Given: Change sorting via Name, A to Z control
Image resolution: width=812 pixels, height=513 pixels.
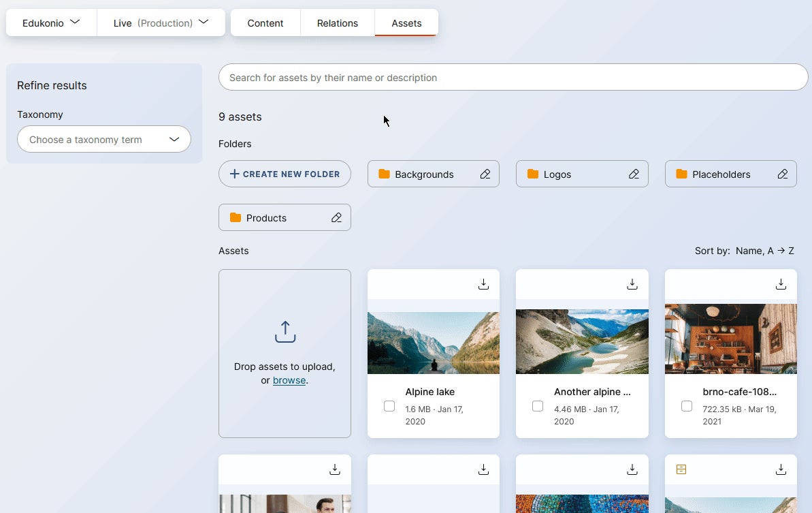Looking at the screenshot, I should point(765,250).
